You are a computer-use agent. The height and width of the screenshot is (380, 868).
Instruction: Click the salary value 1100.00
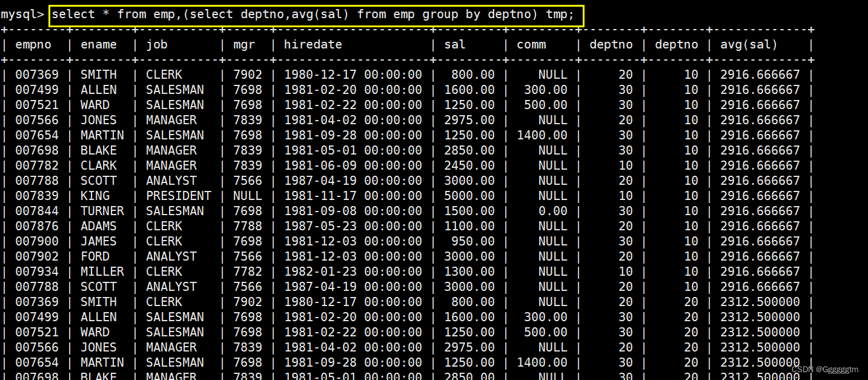coord(469,226)
